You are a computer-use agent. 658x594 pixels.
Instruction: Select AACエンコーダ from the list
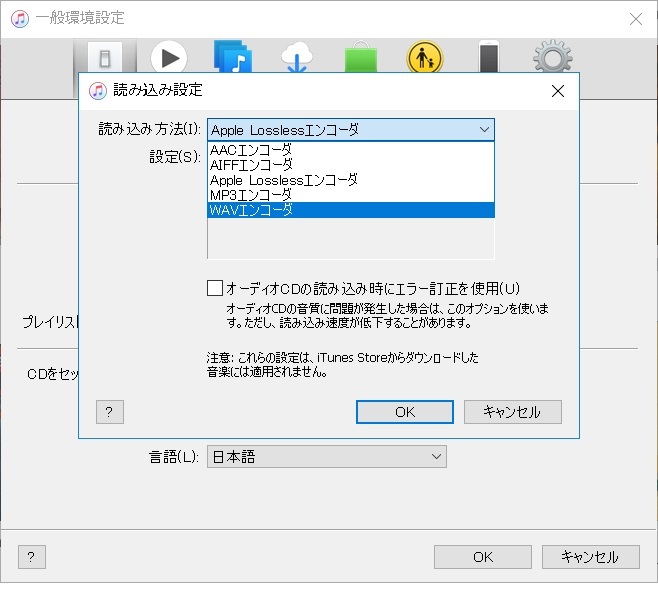point(351,149)
